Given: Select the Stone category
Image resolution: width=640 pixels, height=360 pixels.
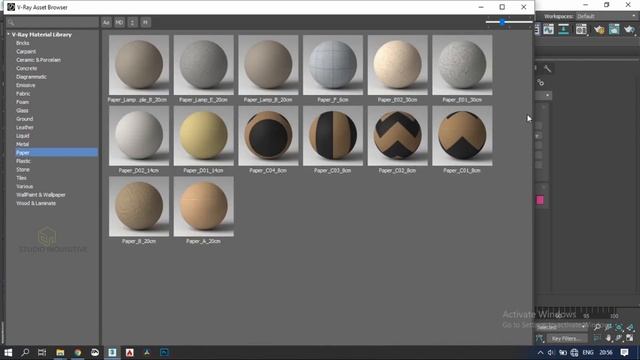Looking at the screenshot, I should point(23,169).
